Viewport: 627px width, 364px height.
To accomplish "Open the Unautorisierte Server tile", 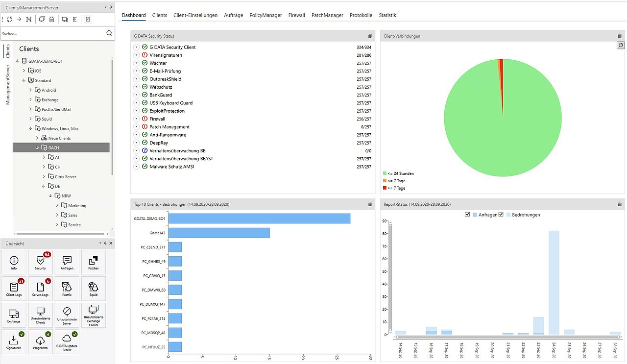I will 67,315.
